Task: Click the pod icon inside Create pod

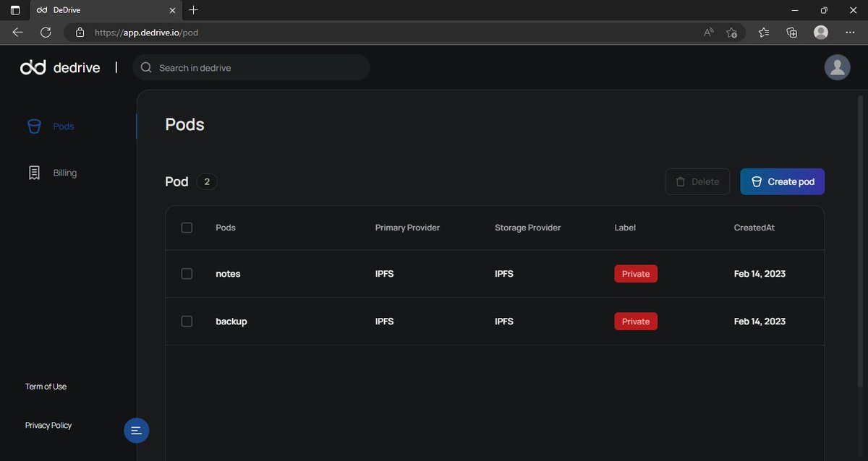Action: [755, 181]
